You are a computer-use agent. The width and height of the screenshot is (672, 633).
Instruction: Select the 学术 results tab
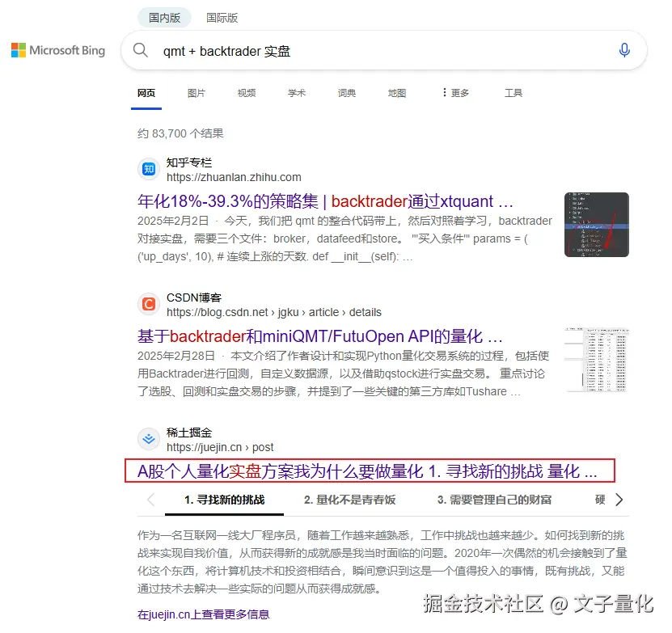coord(297,93)
